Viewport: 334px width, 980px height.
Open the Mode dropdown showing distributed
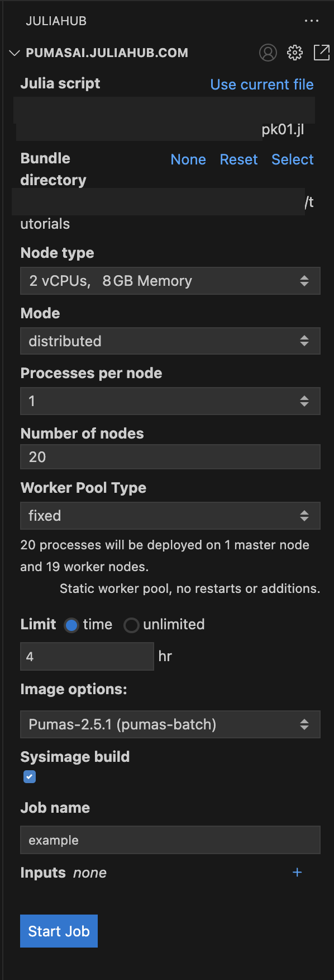coord(170,341)
